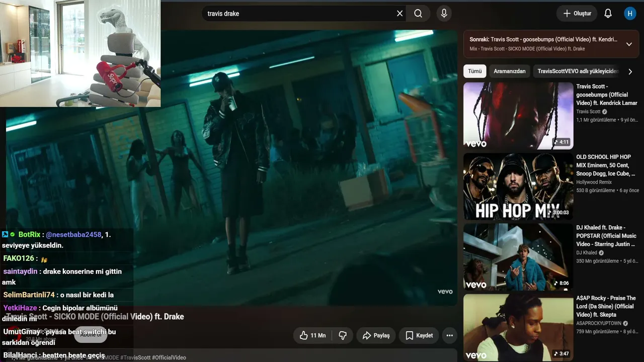Click the 3:00:03 duration badge
Image resolution: width=644 pixels, height=362 pixels.
pos(558,213)
